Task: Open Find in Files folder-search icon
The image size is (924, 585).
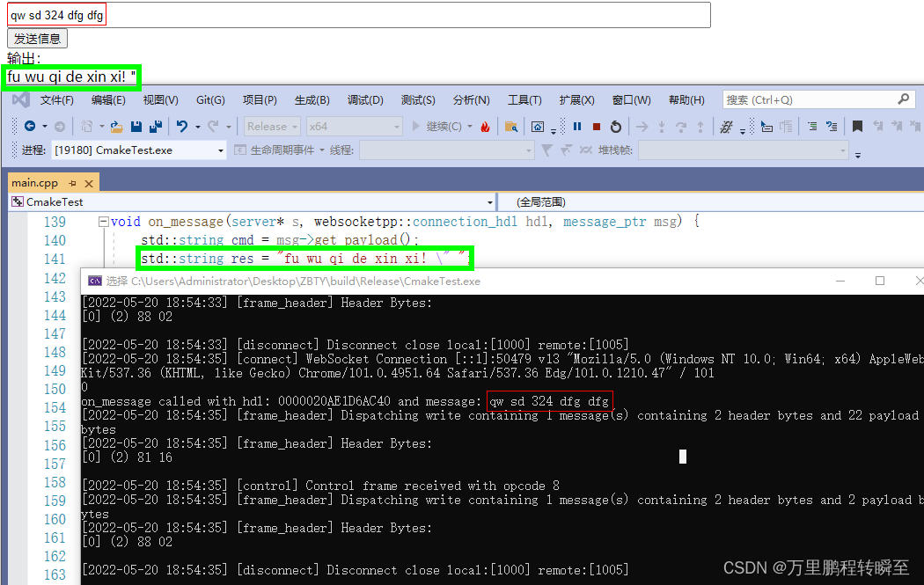Action: 511,127
